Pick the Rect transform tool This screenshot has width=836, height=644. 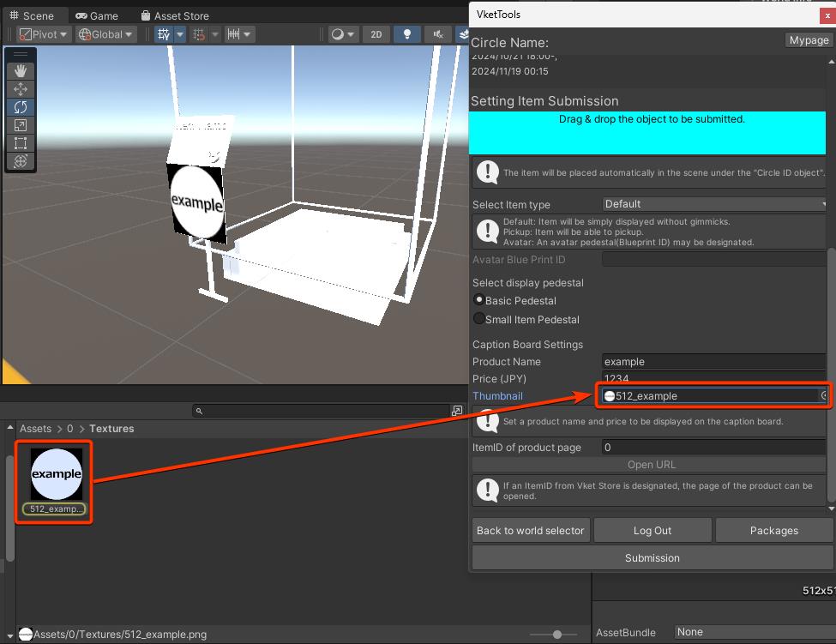pos(21,143)
